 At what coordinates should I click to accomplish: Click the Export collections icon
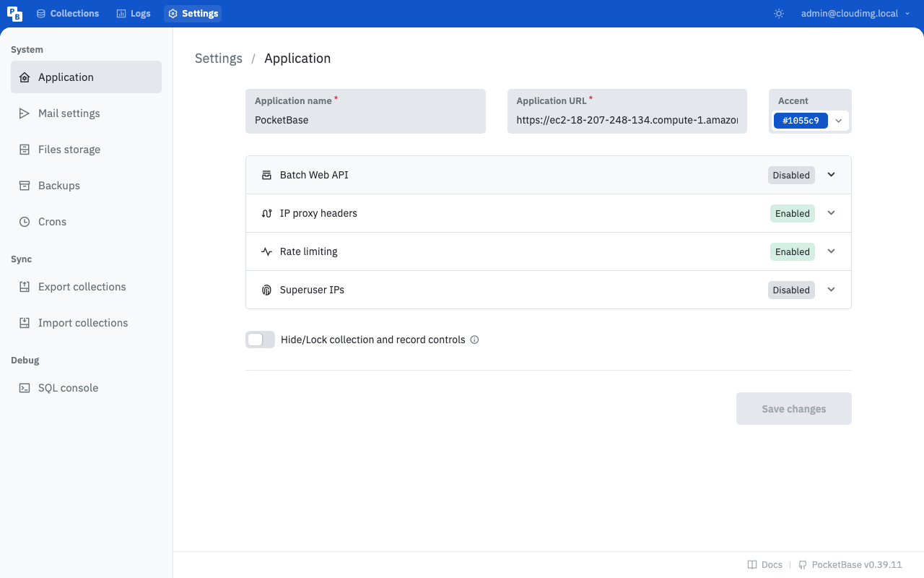(x=25, y=287)
